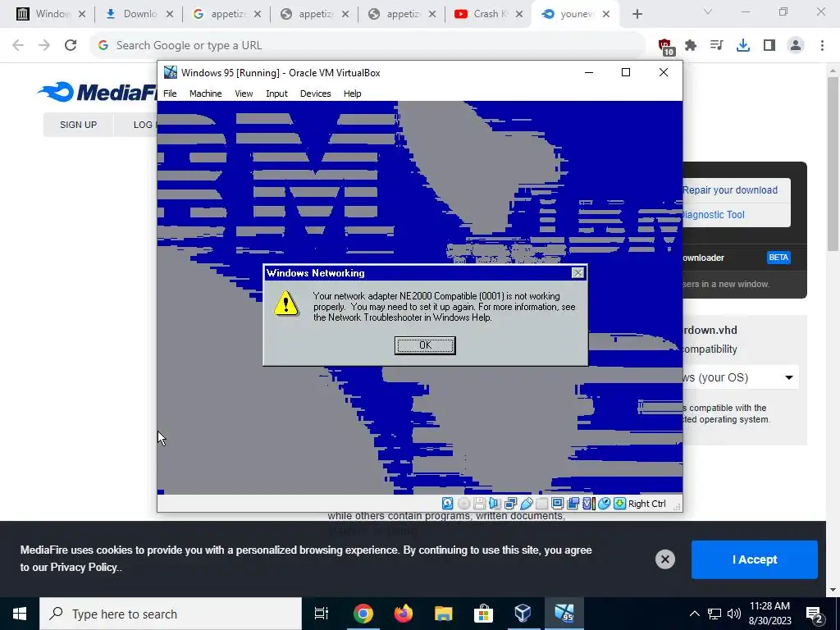Open the Help menu in VirtualBox

tap(352, 94)
